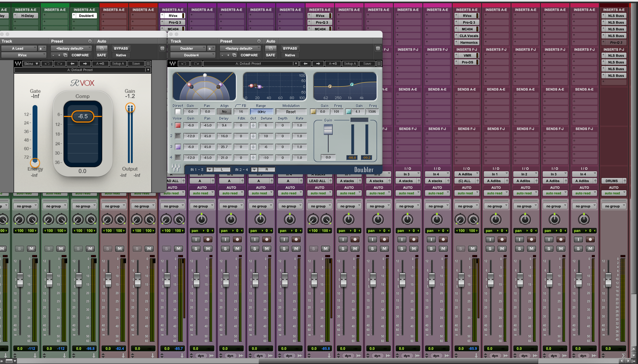This screenshot has width=638, height=364.
Task: Load the next preset with the Doubler right arrow
Action: coord(318,64)
